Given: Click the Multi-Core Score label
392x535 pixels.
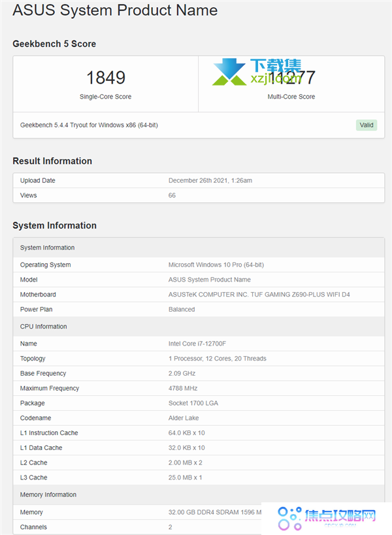Looking at the screenshot, I should [291, 97].
